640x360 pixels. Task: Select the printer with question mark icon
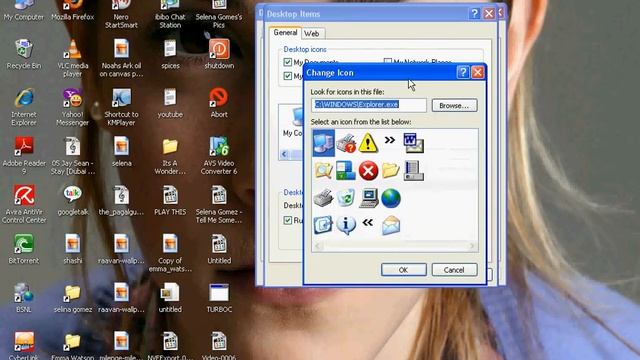pos(346,143)
